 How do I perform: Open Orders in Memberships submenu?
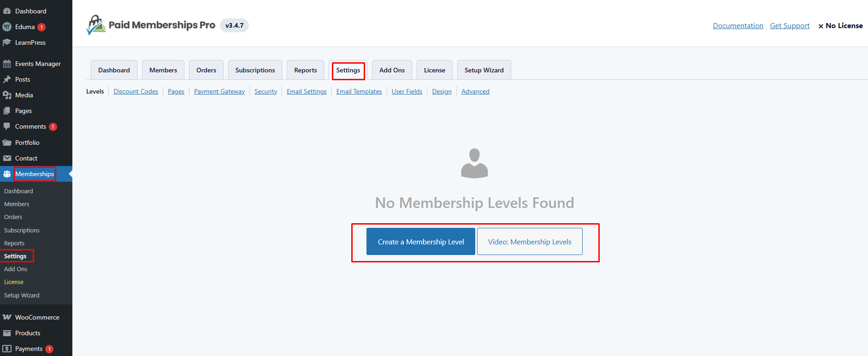(13, 217)
